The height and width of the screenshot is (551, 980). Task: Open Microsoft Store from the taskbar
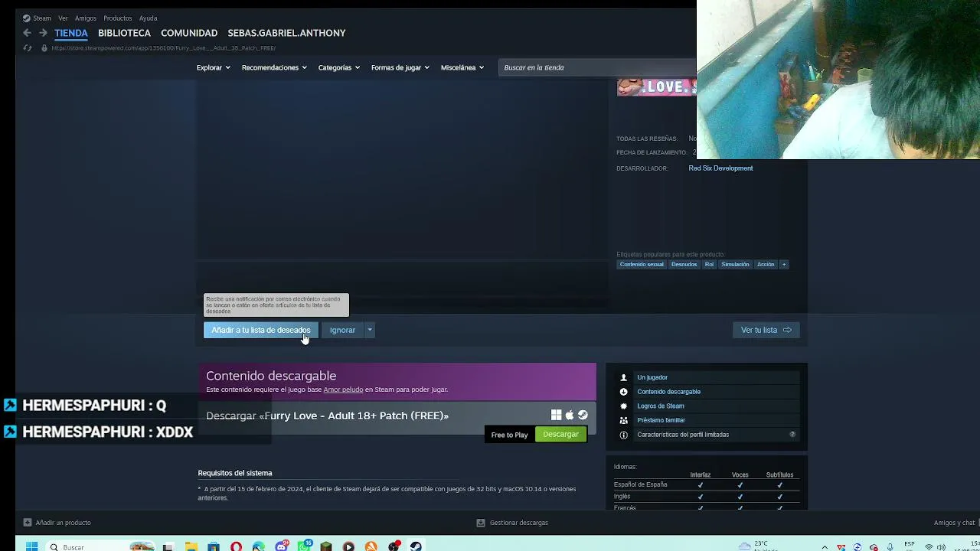coord(214,546)
